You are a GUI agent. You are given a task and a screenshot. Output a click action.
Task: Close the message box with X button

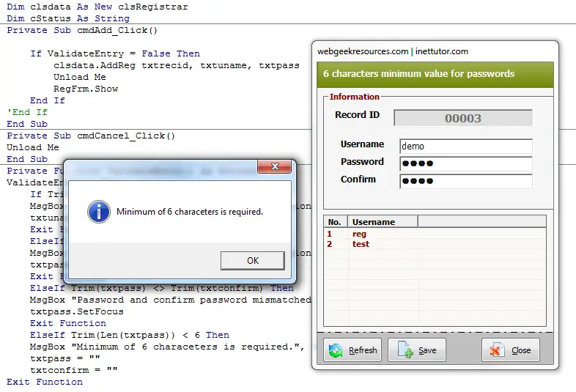point(274,166)
